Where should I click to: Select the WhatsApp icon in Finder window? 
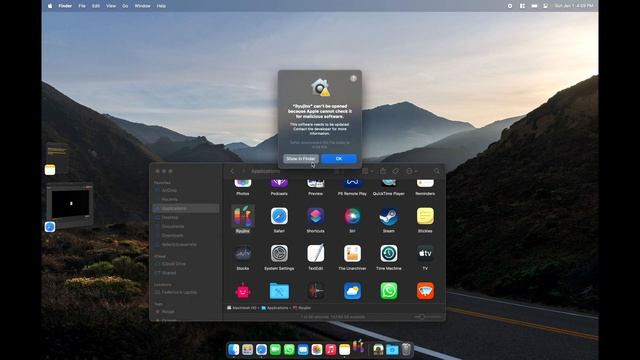click(389, 291)
